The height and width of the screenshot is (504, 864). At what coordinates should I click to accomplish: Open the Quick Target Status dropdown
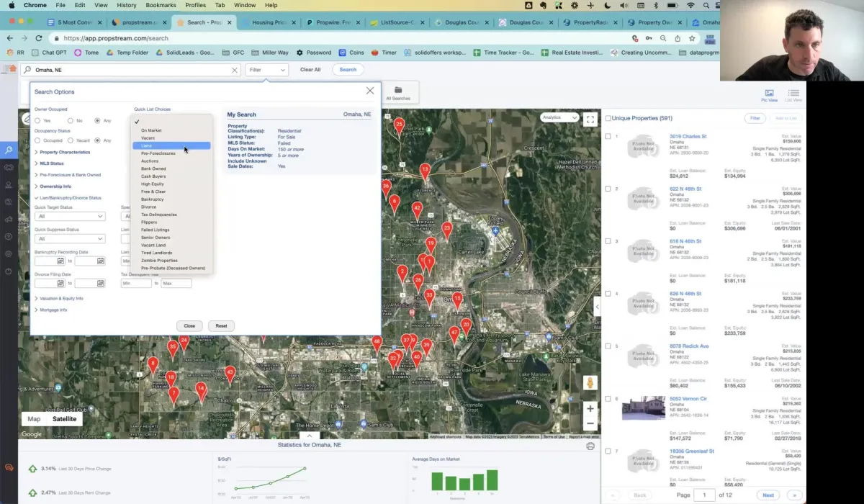[70, 216]
